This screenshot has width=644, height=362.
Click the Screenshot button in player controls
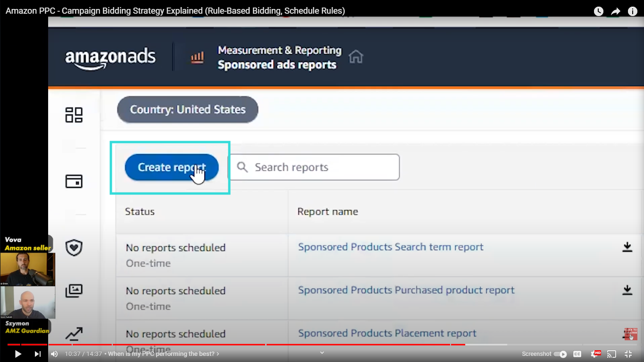point(536,354)
